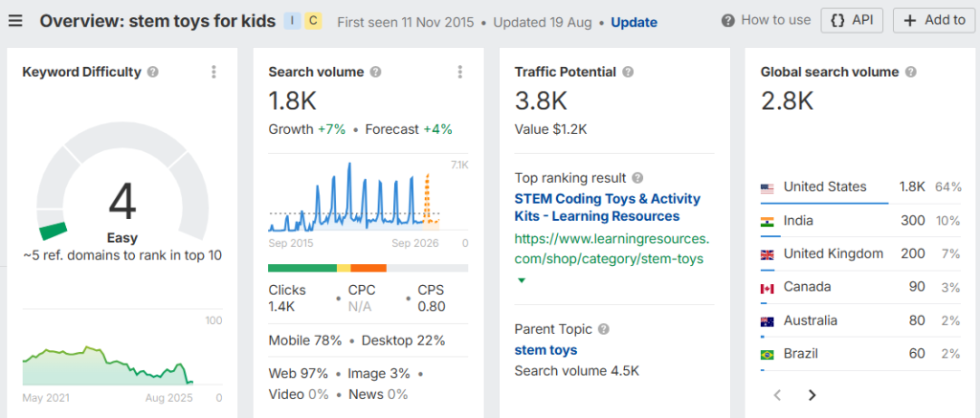
Task: Click the Global search volume help icon
Action: pos(911,72)
